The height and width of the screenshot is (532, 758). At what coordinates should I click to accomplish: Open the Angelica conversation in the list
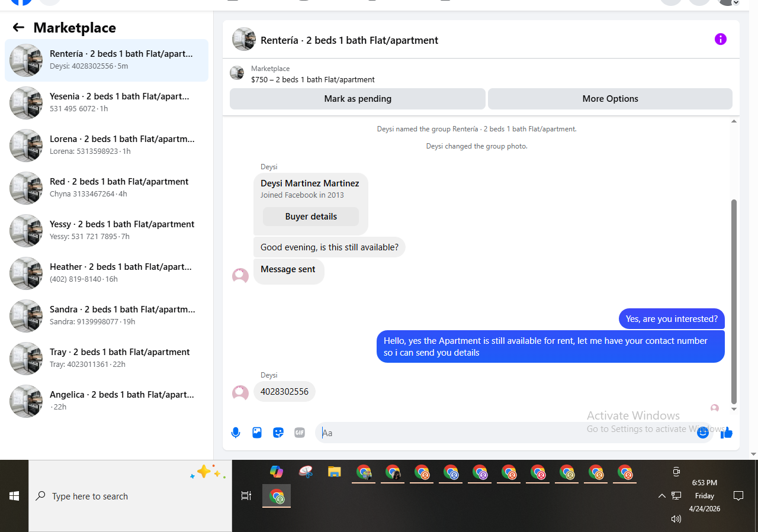pos(107,401)
